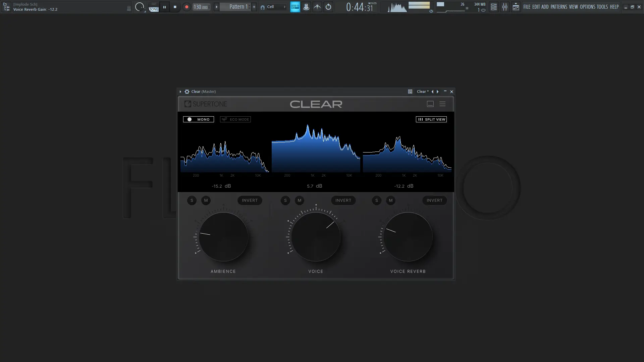Open Clear plugin gear settings icon
The height and width of the screenshot is (362, 644).
point(187,92)
